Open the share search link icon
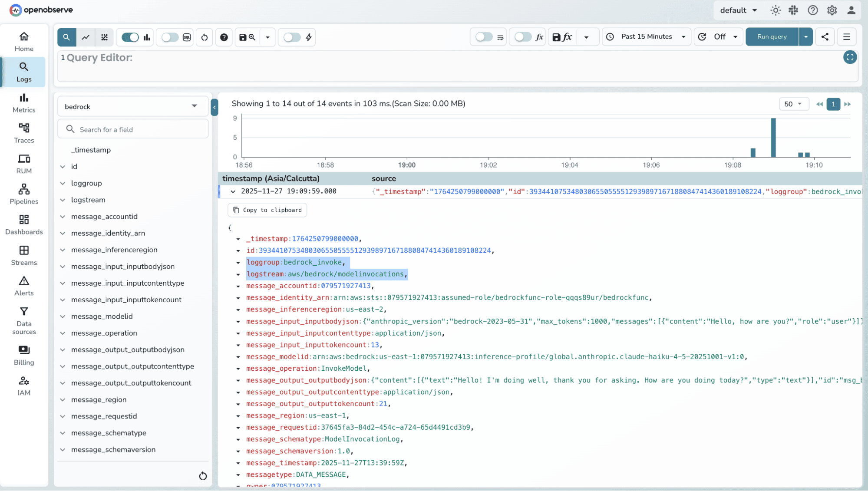Screen dimensions: 868x491 (825, 36)
